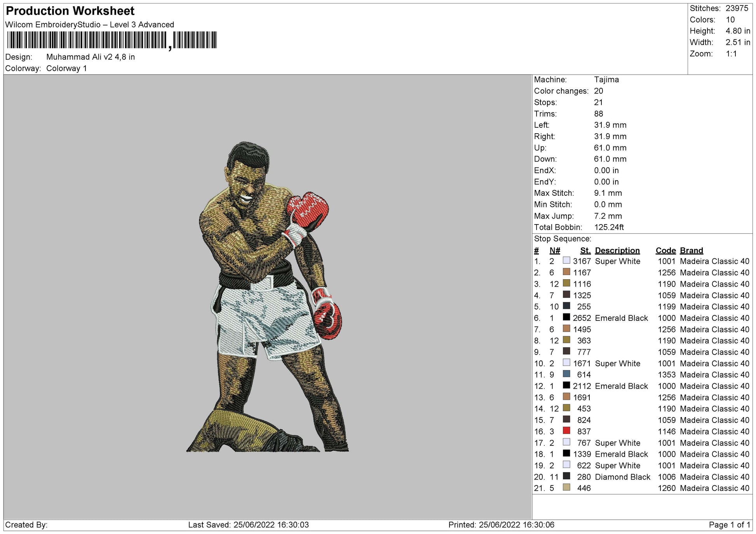Click the Production Worksheet title
The image size is (756, 534).
(x=70, y=11)
